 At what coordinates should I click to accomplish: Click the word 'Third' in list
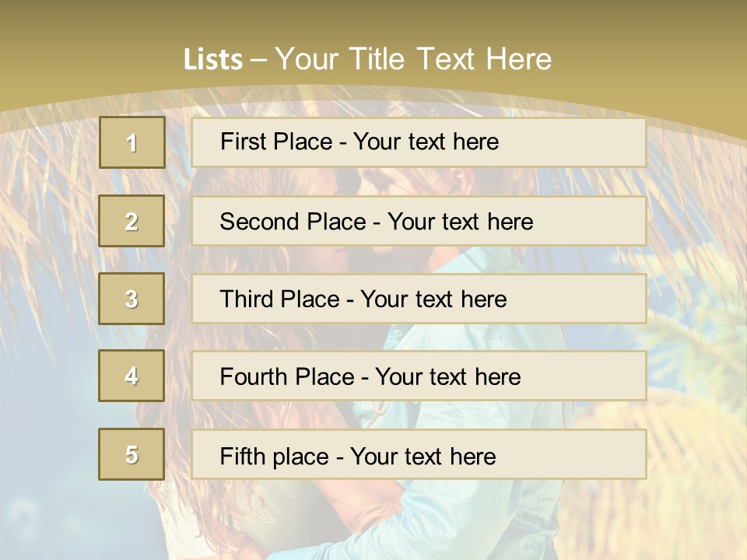(244, 299)
